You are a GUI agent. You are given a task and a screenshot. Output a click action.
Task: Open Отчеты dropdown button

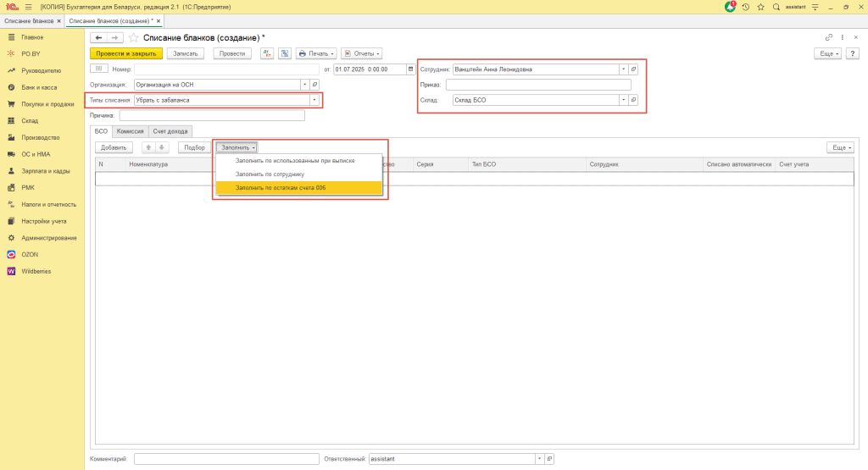361,53
